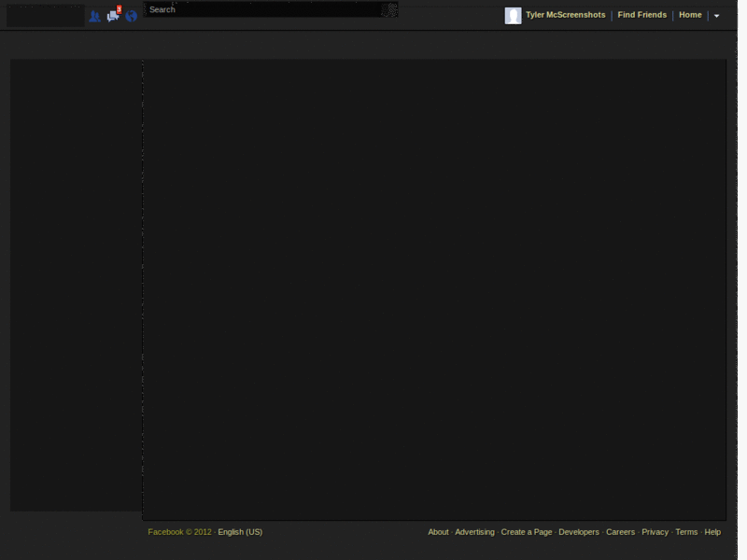The height and width of the screenshot is (560, 747).
Task: Open the account settings dropdown arrow
Action: click(x=716, y=16)
